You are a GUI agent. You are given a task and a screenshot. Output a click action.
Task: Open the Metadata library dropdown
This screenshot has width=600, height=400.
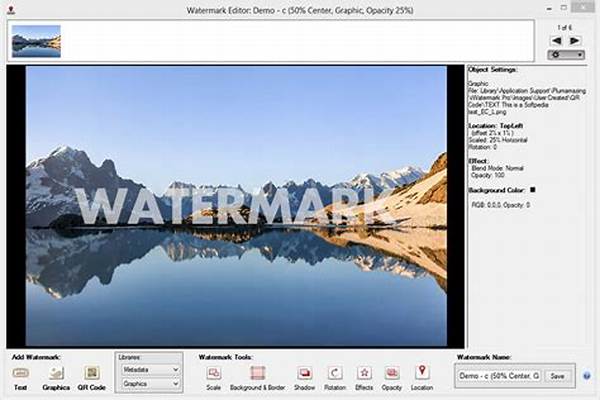click(x=150, y=369)
